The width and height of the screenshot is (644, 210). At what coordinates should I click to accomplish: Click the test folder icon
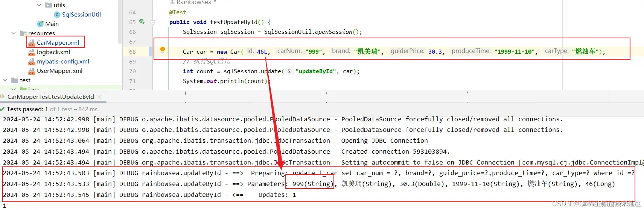tap(15, 80)
